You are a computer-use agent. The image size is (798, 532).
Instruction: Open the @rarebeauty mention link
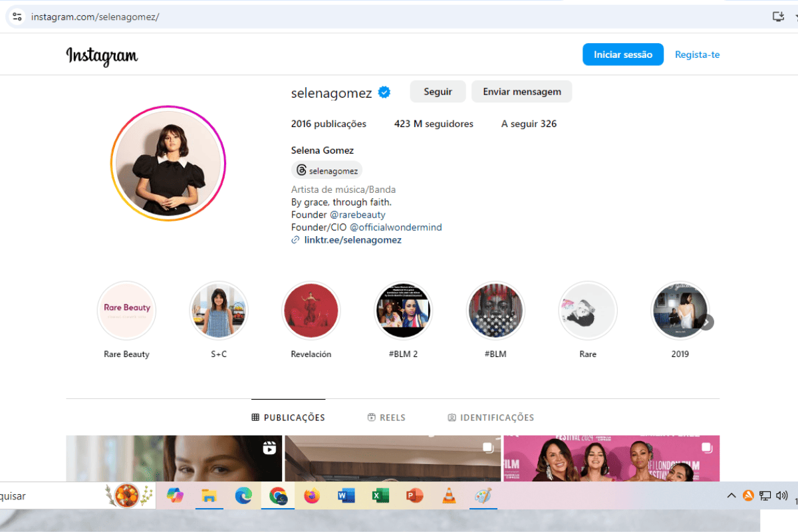point(358,215)
